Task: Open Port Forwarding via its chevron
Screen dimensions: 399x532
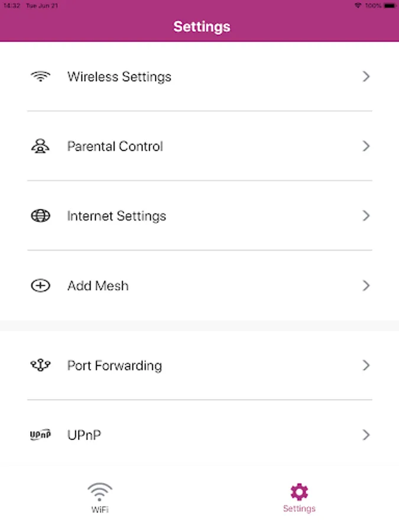Action: (x=366, y=365)
